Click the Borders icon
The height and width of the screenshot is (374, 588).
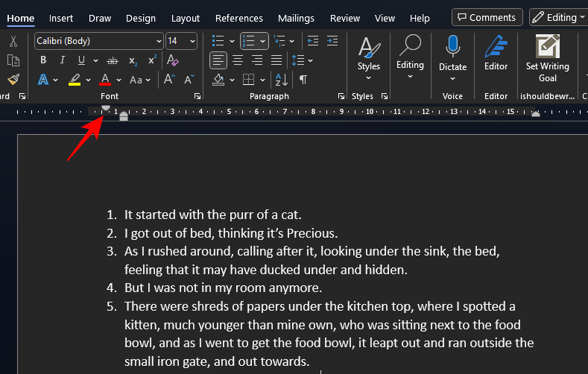[x=248, y=80]
